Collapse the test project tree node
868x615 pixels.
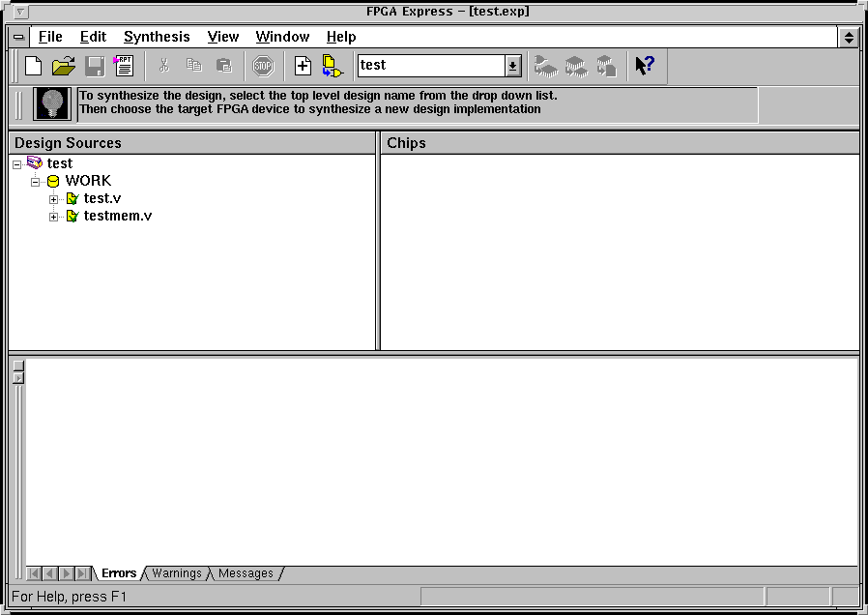[17, 164]
